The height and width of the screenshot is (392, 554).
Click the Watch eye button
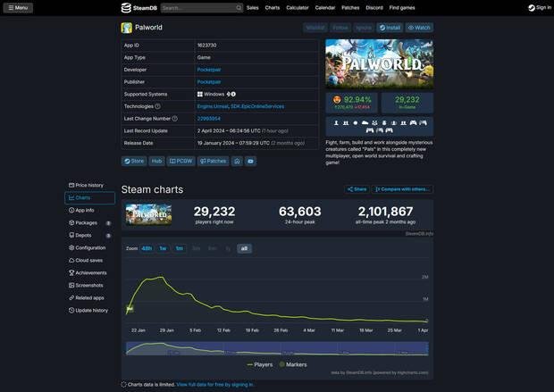click(x=419, y=28)
